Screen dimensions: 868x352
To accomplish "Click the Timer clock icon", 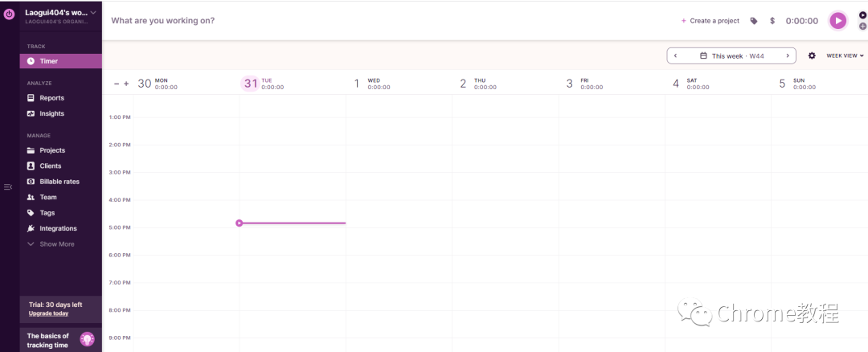I will [x=31, y=61].
